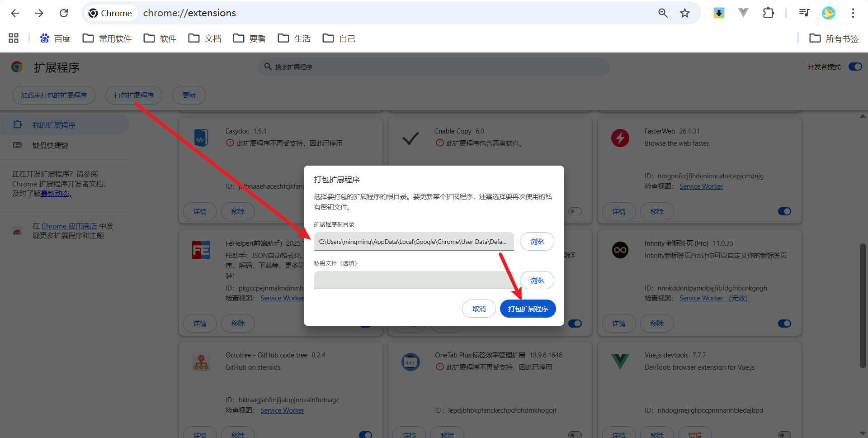Click the 扩展程序根目录 path field
868x438 pixels.
[x=414, y=242]
